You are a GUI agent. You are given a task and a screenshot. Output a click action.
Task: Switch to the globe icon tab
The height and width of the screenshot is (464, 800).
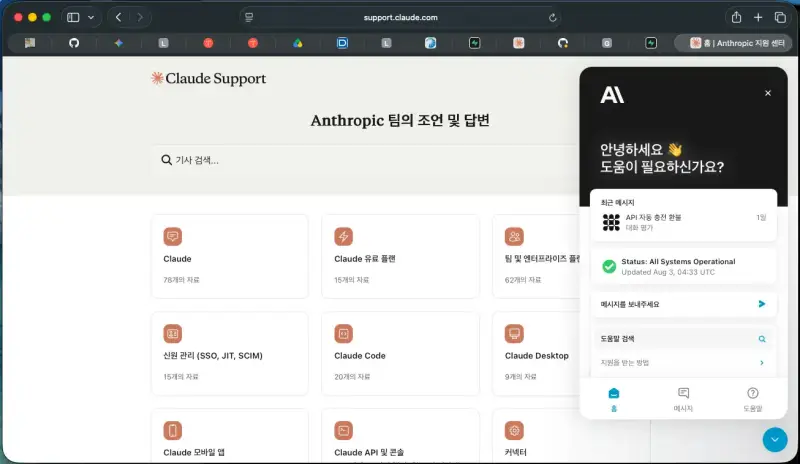click(x=430, y=43)
